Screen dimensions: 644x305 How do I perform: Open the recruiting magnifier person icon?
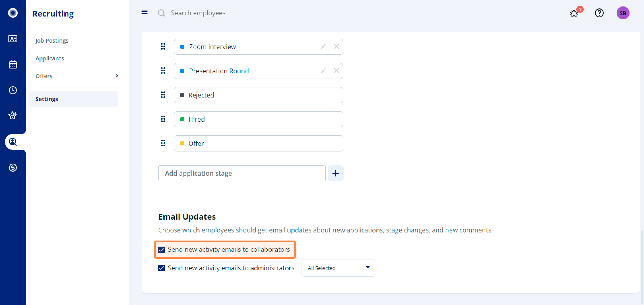coord(13,142)
